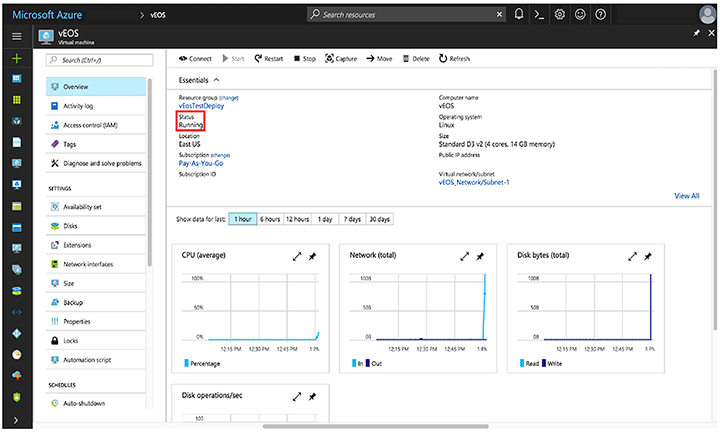Open the notifications bell icon
Screen dimensions: 720x432
(519, 14)
